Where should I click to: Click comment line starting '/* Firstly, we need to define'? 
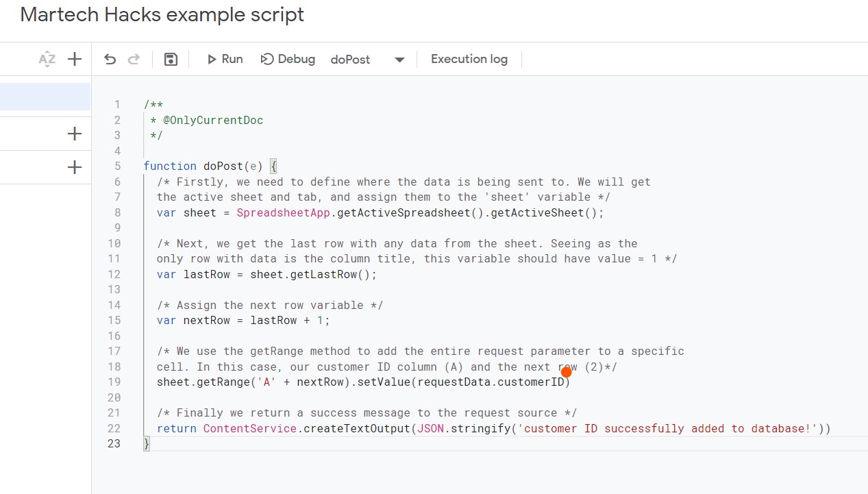[404, 182]
